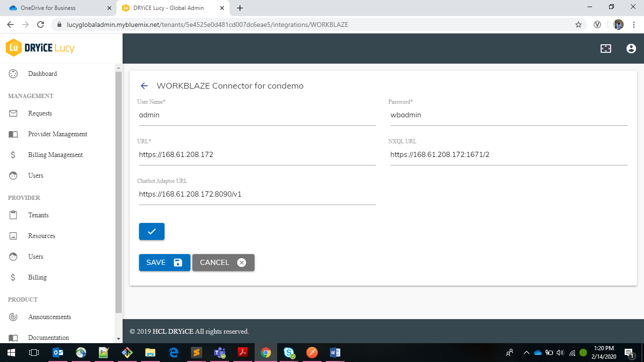Click the Requests envelope icon
The image size is (644, 362).
tap(13, 113)
